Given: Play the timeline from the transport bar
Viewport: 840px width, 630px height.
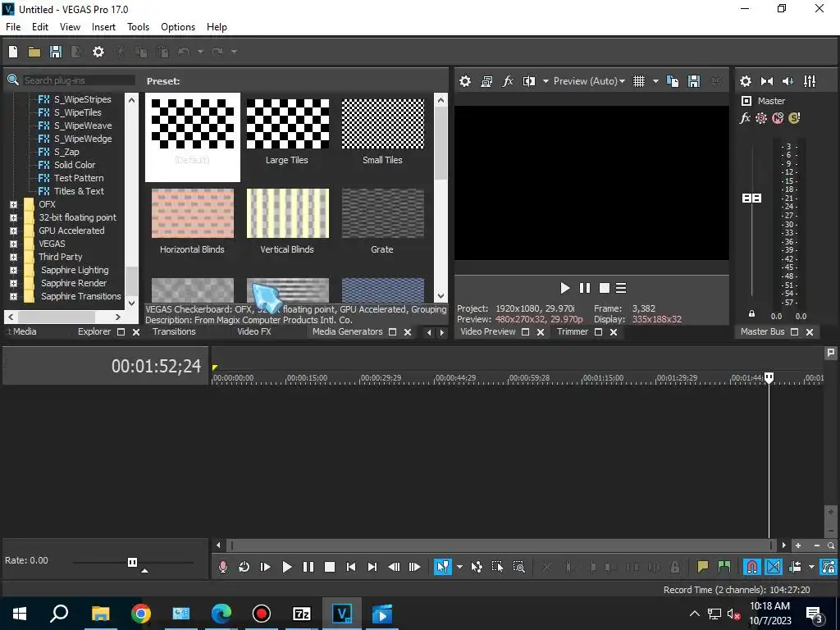Looking at the screenshot, I should tap(286, 567).
